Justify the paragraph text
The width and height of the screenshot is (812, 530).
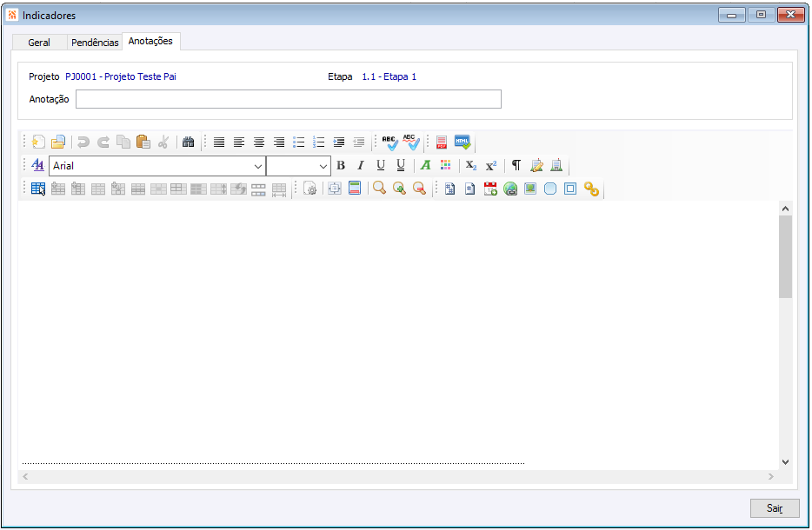point(219,142)
